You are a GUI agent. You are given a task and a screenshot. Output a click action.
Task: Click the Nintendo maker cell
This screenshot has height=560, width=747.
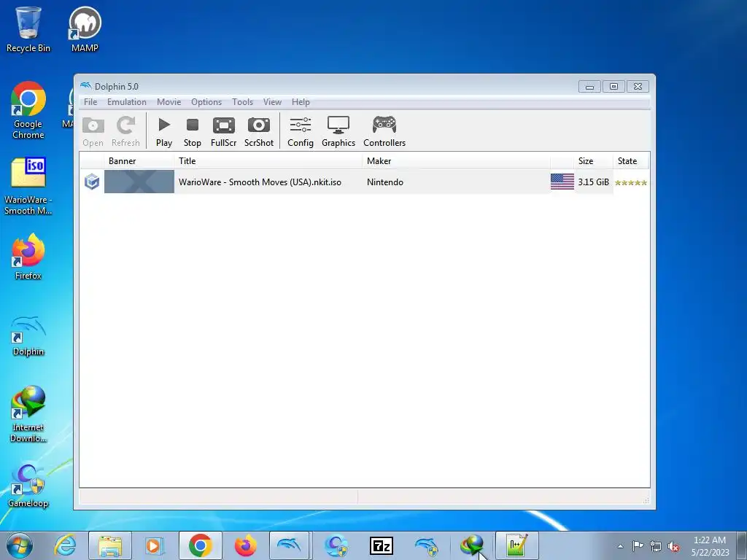tap(385, 182)
